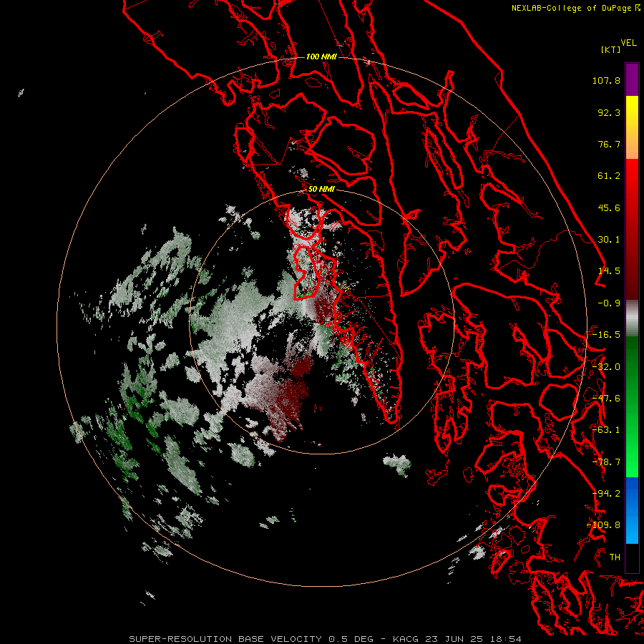Click the VEL legend title
Image resolution: width=644 pixels, height=644 pixels.
point(628,43)
